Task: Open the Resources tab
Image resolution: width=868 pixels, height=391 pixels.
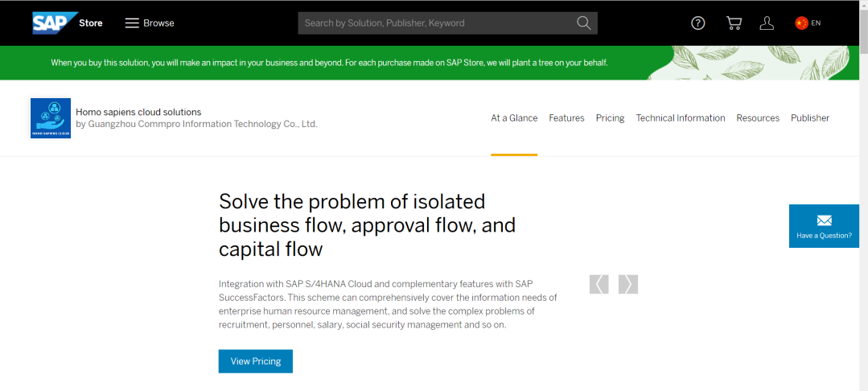Action: coord(758,118)
